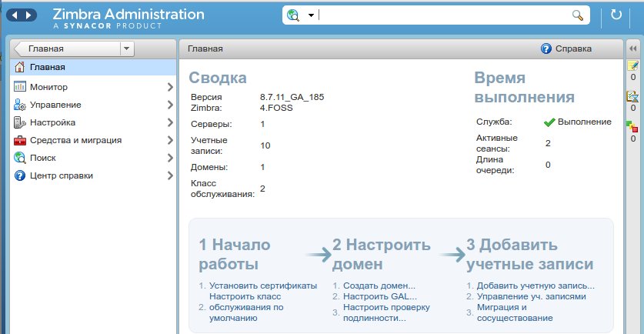
Task: Open the Настройка section
Action: (x=52, y=122)
